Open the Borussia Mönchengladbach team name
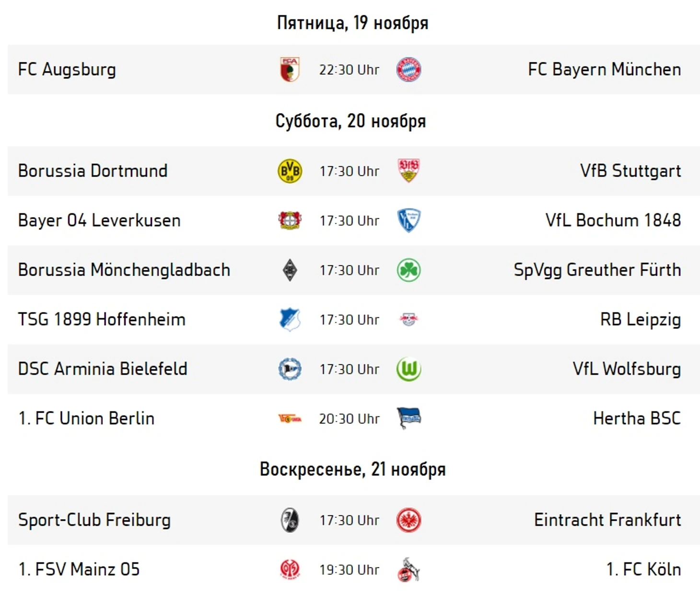The image size is (700, 591). 124,270
